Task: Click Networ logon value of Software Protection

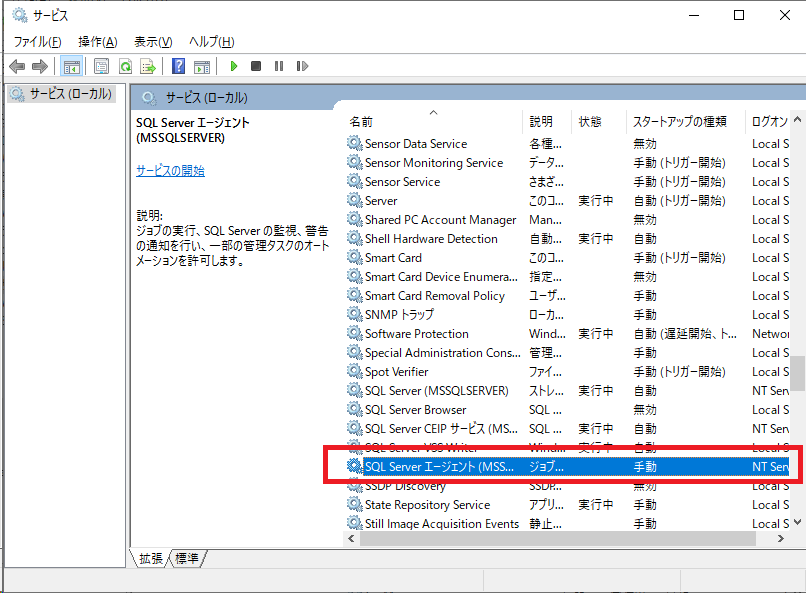Action: coord(771,334)
